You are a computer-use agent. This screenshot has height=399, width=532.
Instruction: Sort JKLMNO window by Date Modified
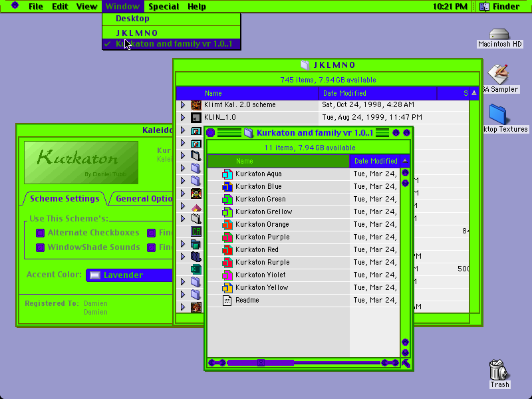(x=378, y=93)
